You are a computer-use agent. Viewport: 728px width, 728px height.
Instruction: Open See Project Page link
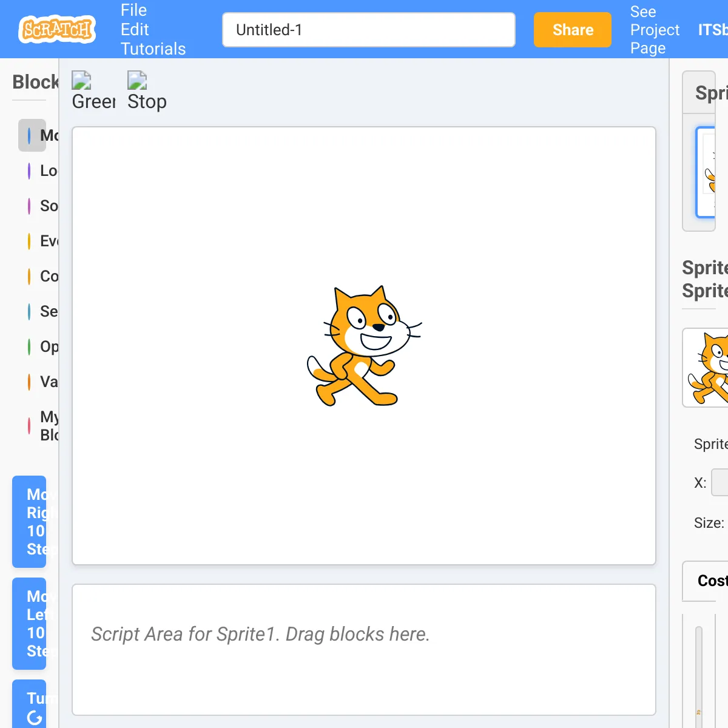coord(655,30)
